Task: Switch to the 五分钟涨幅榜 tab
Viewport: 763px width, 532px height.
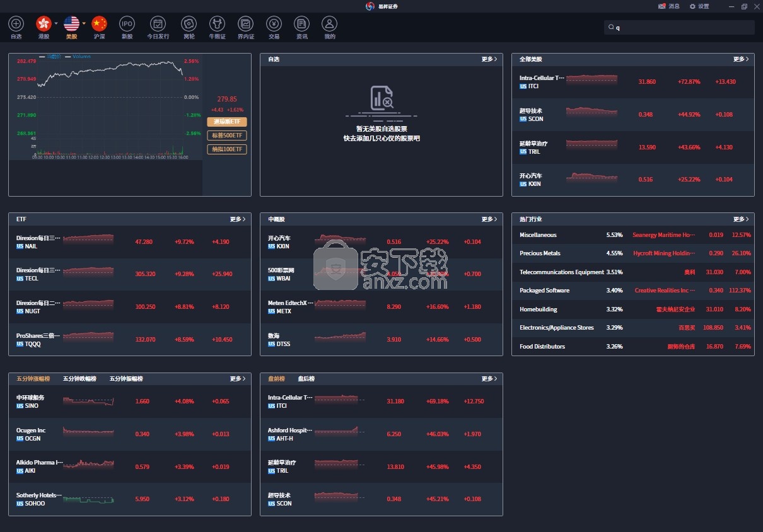Action: pos(33,379)
